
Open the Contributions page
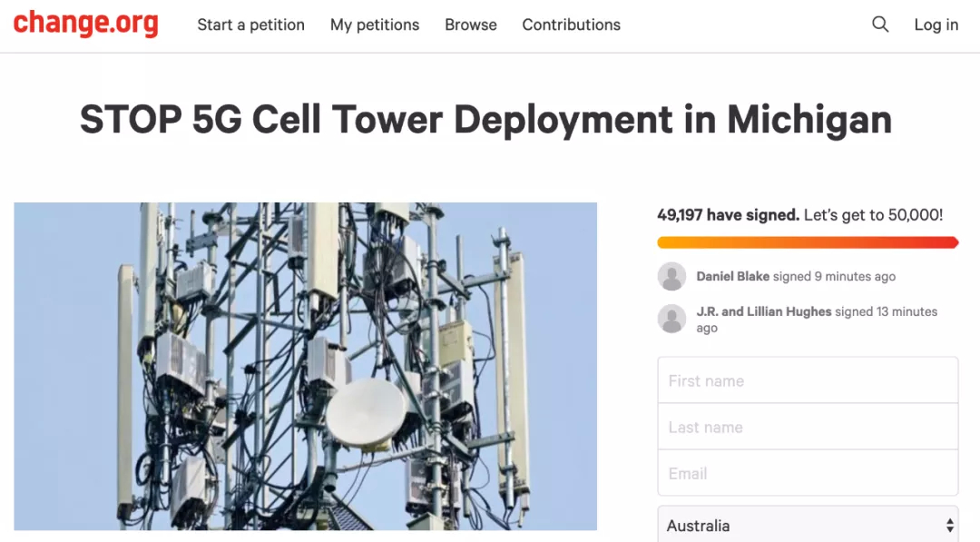tap(572, 25)
